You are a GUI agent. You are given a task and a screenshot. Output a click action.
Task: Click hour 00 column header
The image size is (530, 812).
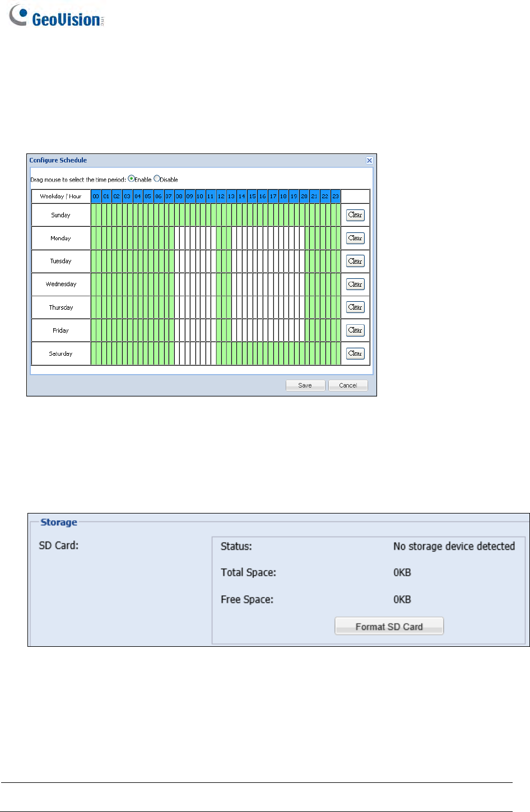(x=96, y=197)
